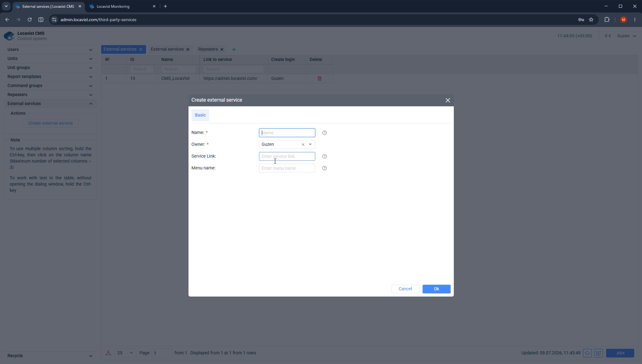This screenshot has height=364, width=642.
Task: Search in the Name column filter
Action: 178,69
